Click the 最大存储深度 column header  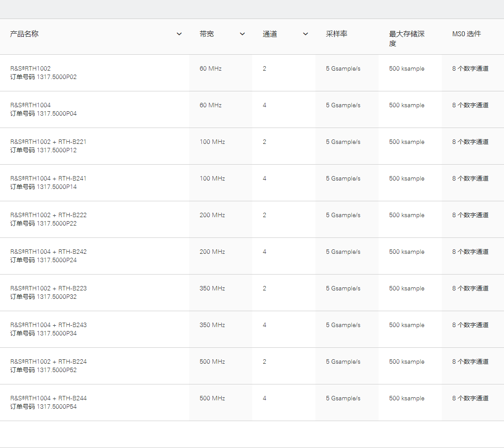tap(407, 38)
